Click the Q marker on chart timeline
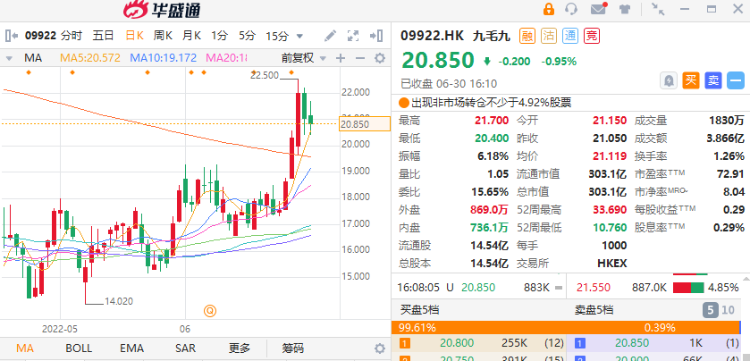The height and width of the screenshot is (361, 750). point(210,311)
